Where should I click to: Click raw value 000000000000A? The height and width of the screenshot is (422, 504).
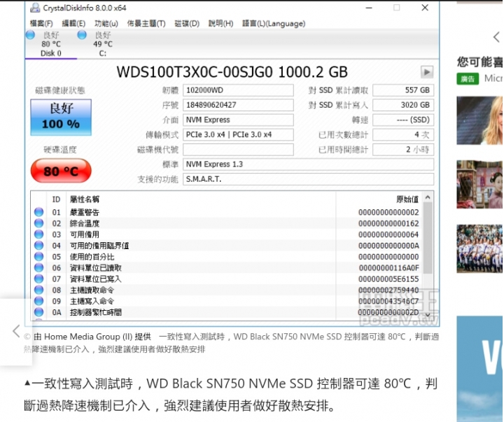388,246
